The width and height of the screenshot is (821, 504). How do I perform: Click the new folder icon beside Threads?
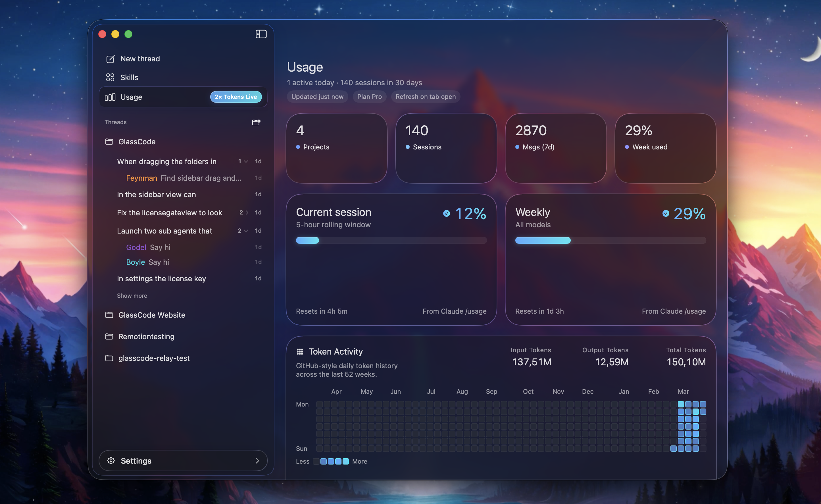(256, 122)
